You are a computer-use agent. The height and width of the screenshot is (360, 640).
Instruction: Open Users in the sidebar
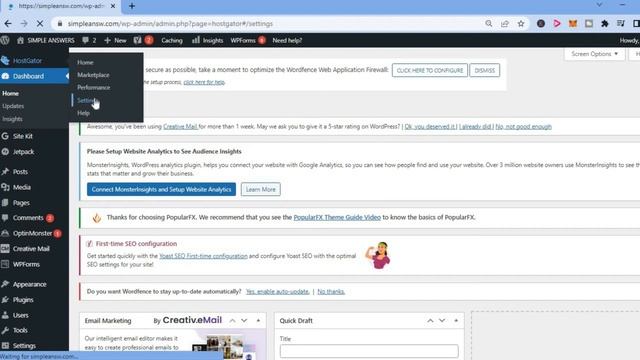(x=20, y=316)
